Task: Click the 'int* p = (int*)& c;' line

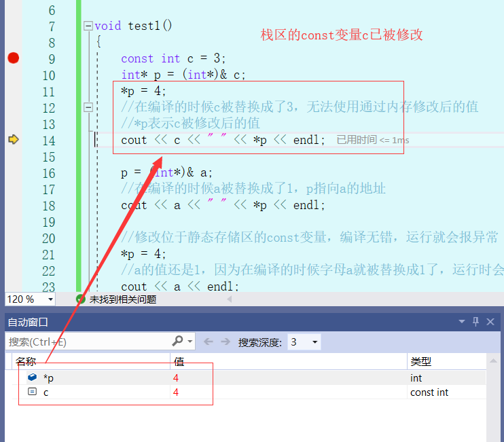Action: click(183, 75)
